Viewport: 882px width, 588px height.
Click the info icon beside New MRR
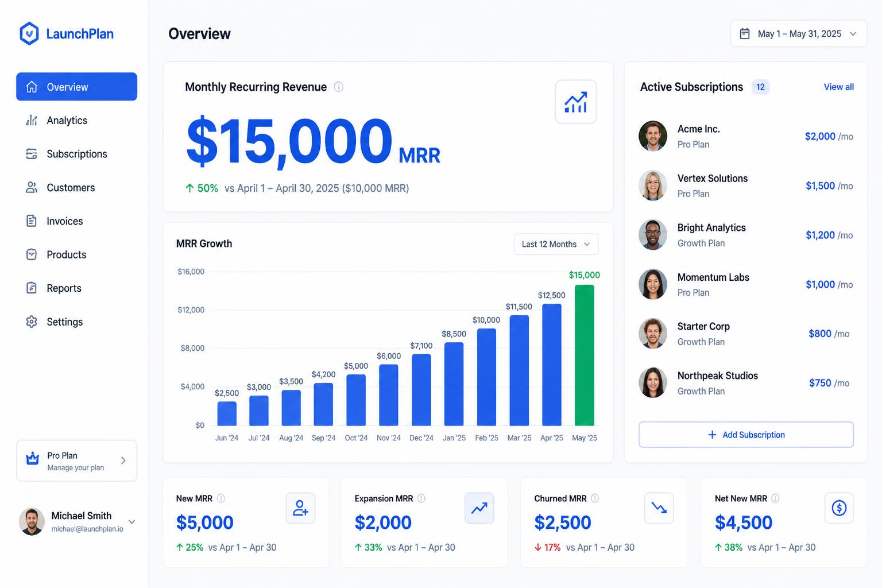221,498
